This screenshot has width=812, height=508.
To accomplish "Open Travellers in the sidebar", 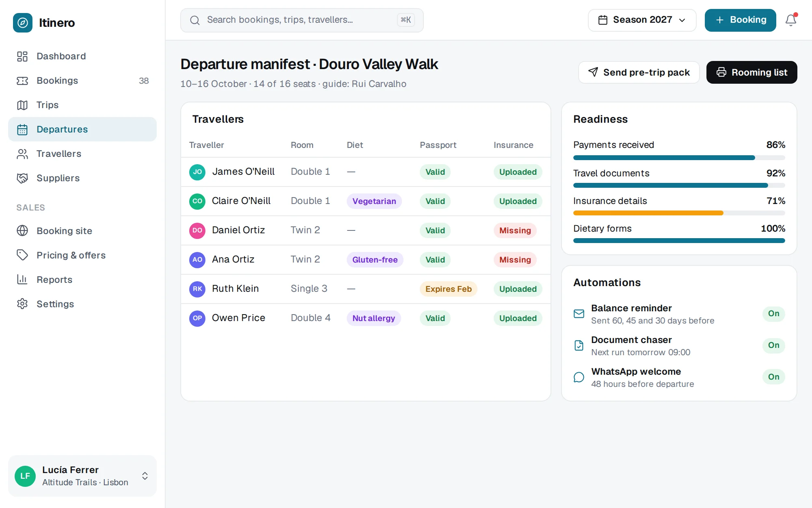I will click(x=82, y=154).
